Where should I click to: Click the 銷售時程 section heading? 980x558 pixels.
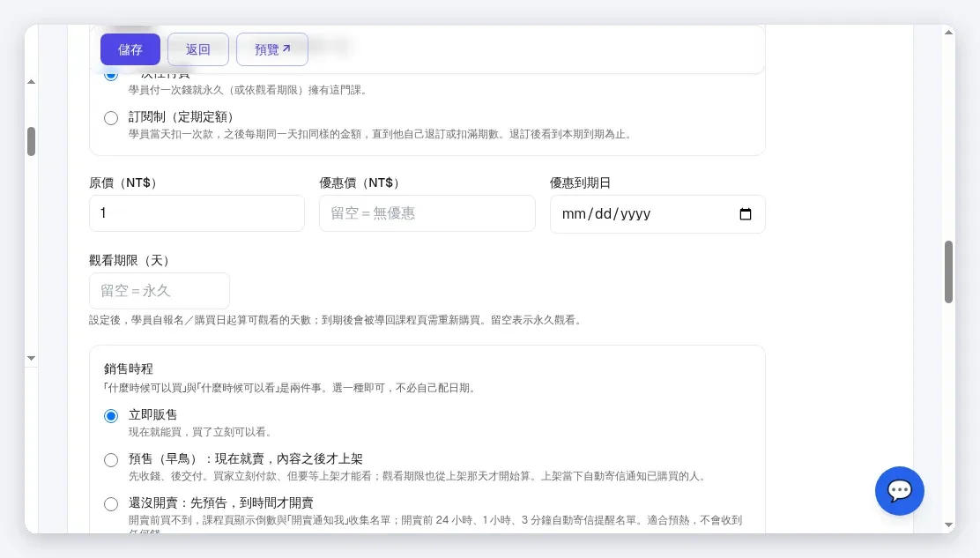click(128, 368)
